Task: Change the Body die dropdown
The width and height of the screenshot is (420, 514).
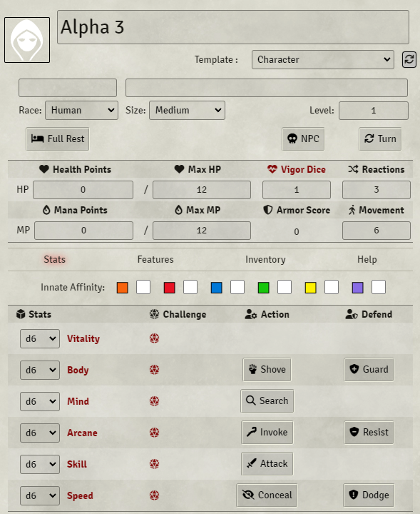Action: (40, 370)
